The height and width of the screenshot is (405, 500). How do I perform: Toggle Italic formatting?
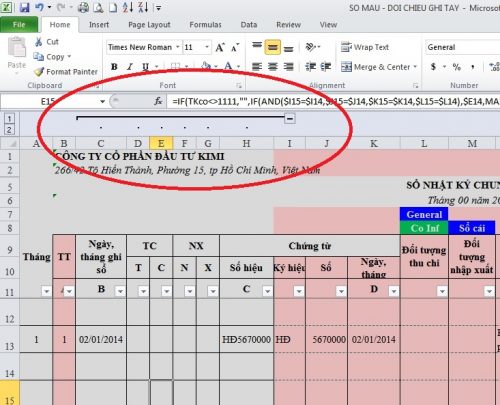tap(130, 67)
